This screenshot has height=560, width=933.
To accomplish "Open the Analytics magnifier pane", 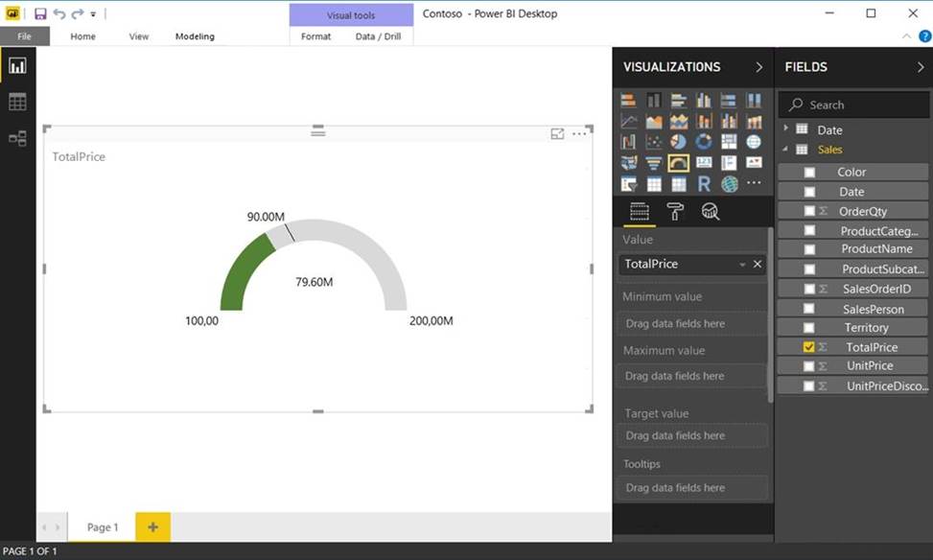I will pyautogui.click(x=711, y=212).
